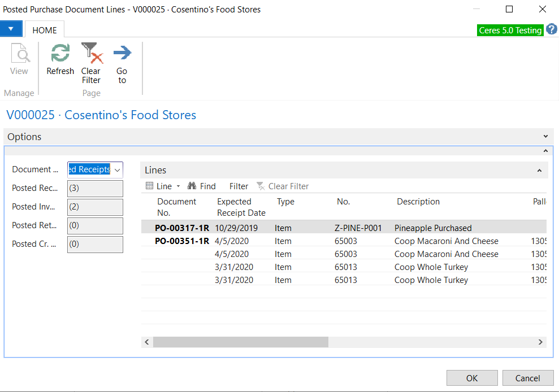
Task: Open the help question mark icon
Action: tap(552, 30)
